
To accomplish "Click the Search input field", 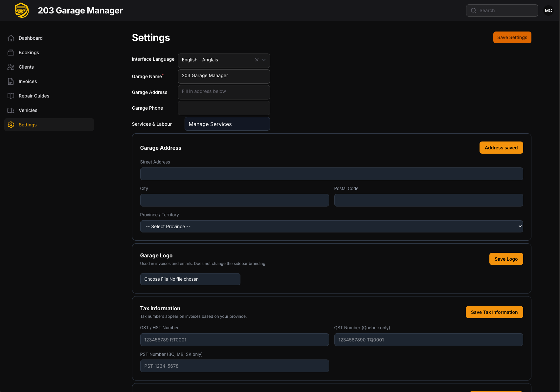I will (x=502, y=11).
